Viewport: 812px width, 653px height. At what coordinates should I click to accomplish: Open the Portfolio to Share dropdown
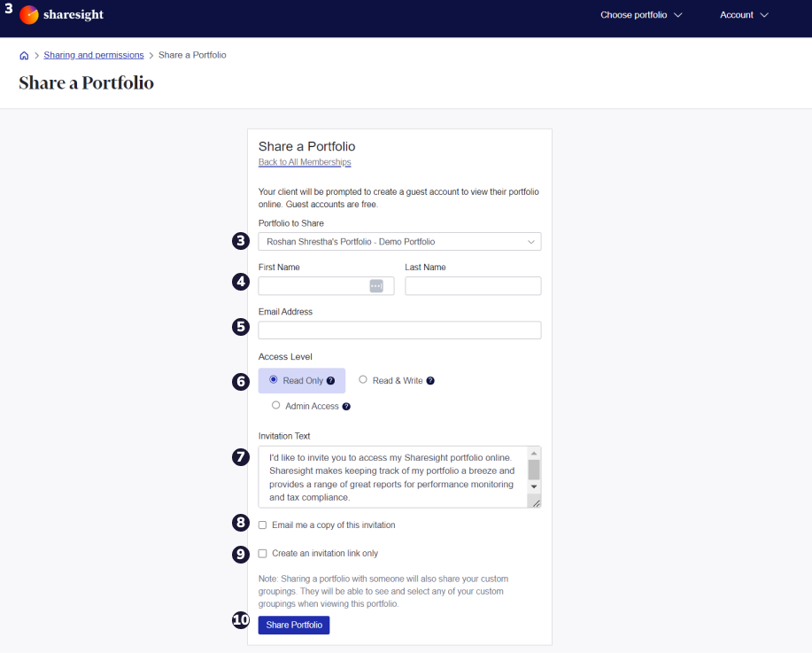point(399,241)
